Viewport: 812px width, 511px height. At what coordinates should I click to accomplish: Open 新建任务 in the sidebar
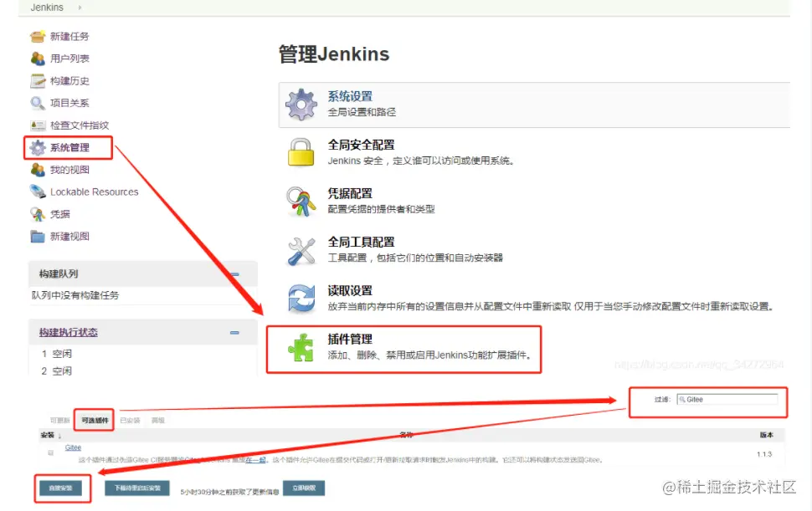(x=69, y=36)
